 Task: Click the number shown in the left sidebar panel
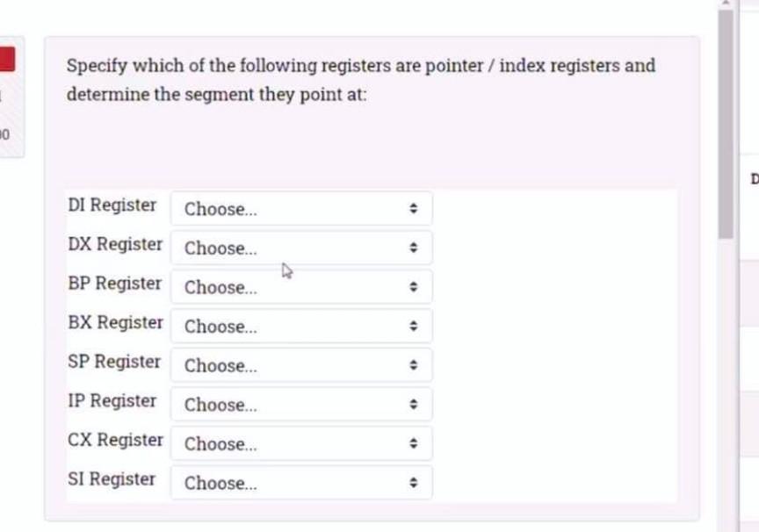(x=5, y=134)
